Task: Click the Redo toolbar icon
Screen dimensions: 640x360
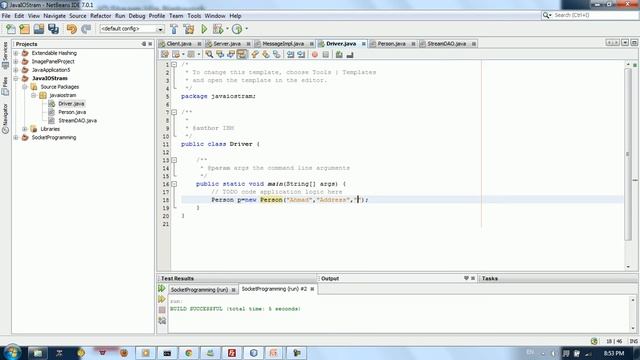Action: click(x=86, y=29)
